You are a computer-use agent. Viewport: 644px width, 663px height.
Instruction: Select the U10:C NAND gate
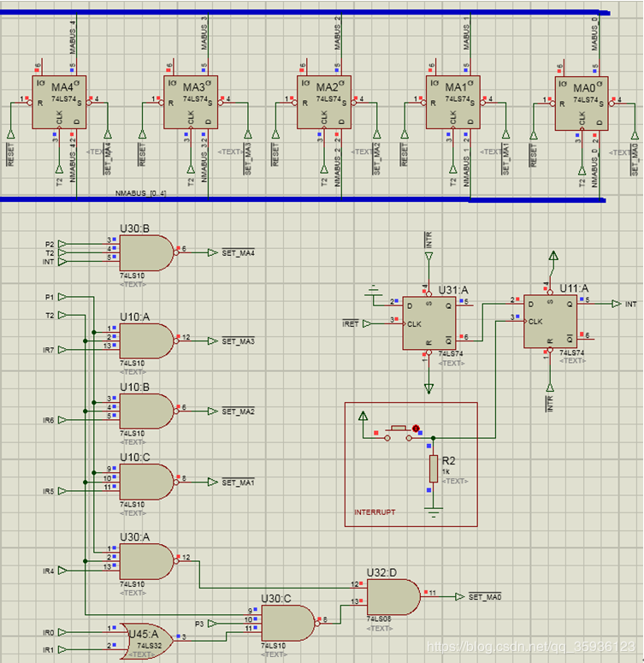145,482
